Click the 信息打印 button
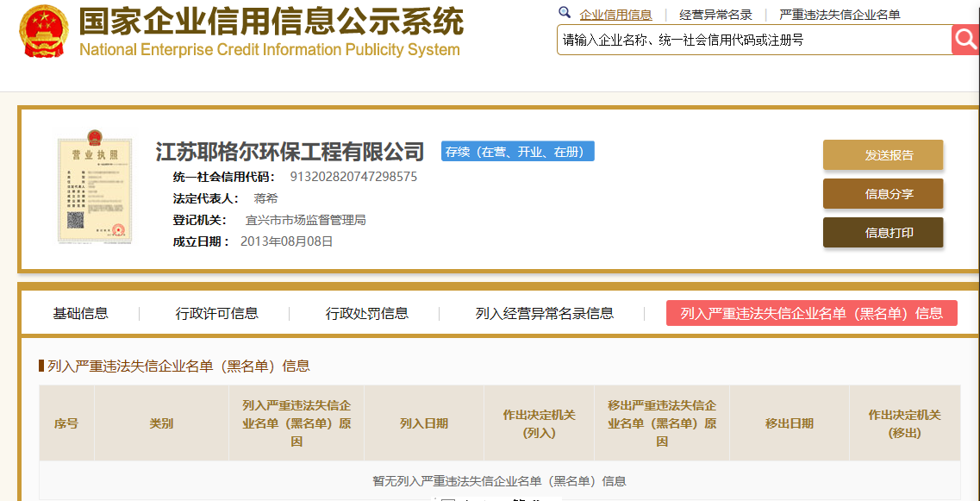Screen dimensions: 980x501 (x=883, y=233)
